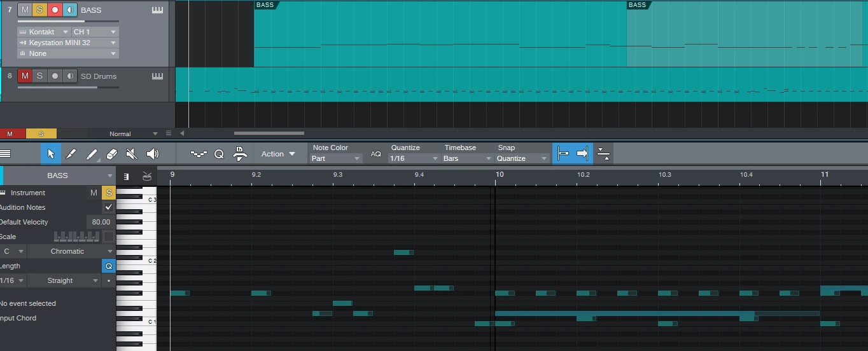
Task: Click the AQ auto-quantize button
Action: point(376,154)
